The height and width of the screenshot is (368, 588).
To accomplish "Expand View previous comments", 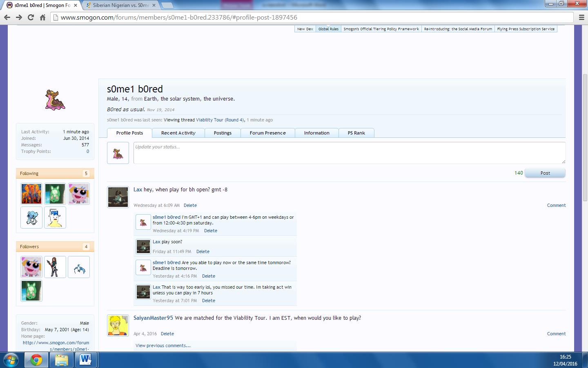I will click(163, 346).
